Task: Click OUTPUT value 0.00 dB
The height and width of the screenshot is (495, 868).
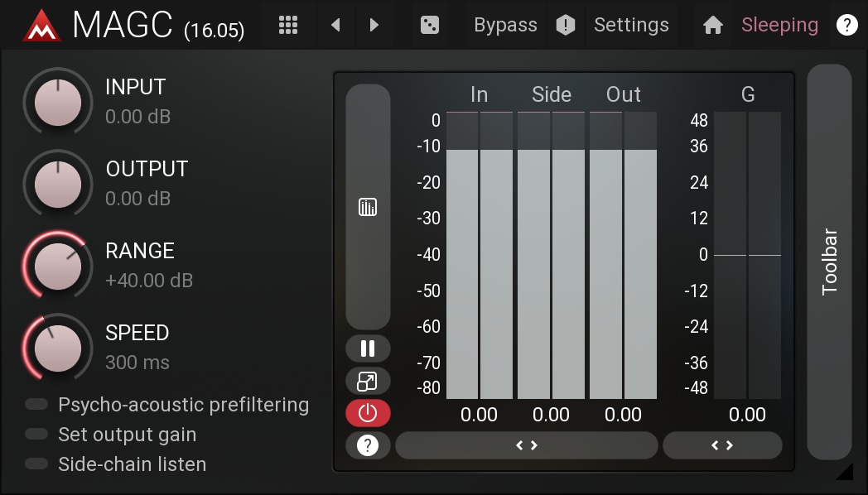Action: point(137,199)
